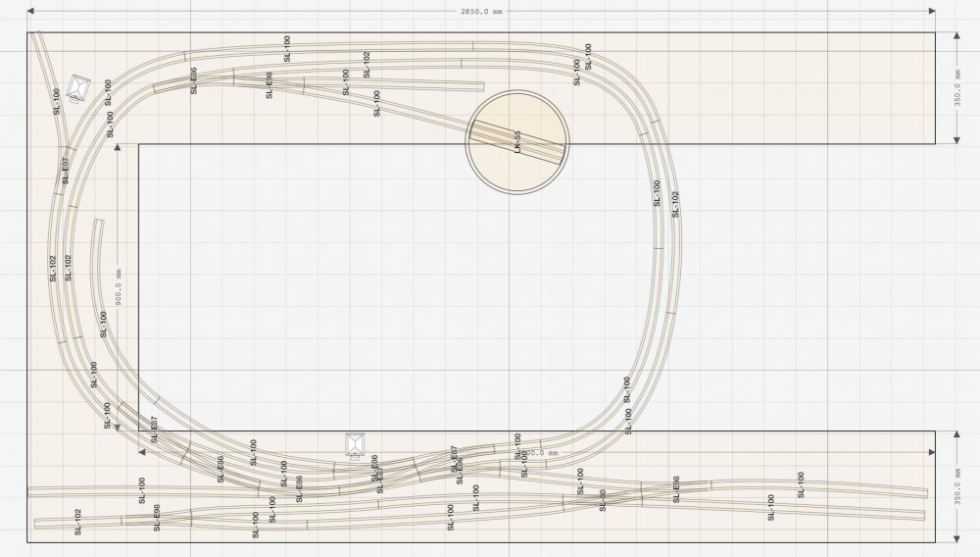
Task: Select the 900.0 mm vertical dimension label
Action: point(117,287)
